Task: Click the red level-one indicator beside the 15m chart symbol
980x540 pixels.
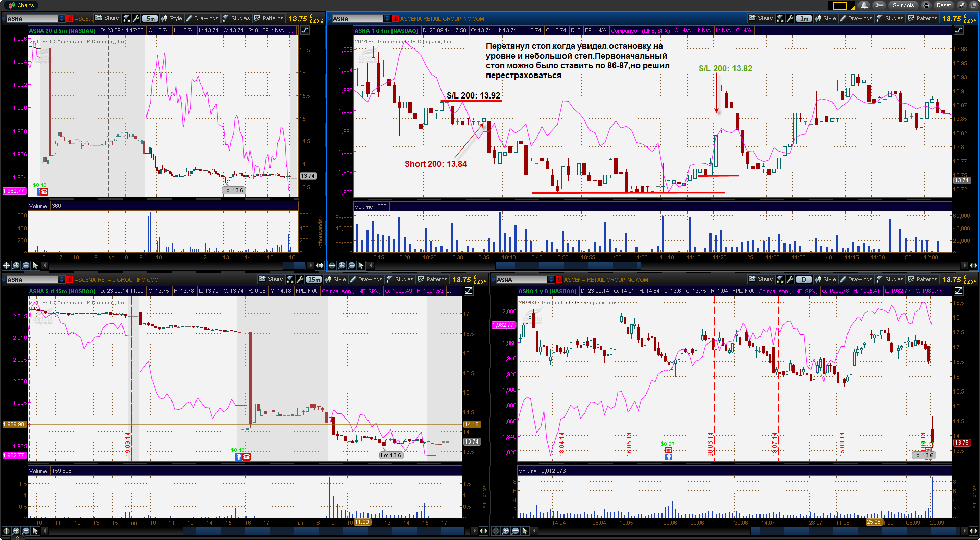Action: point(69,280)
